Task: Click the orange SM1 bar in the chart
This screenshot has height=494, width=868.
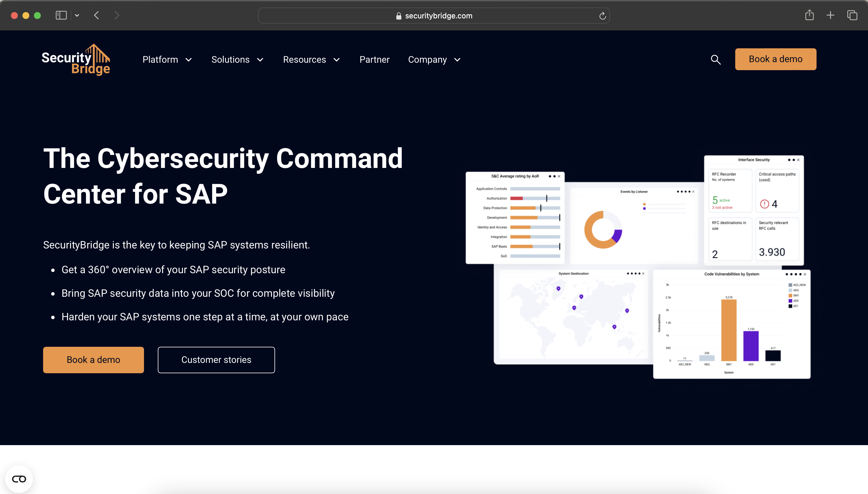Action: click(729, 330)
